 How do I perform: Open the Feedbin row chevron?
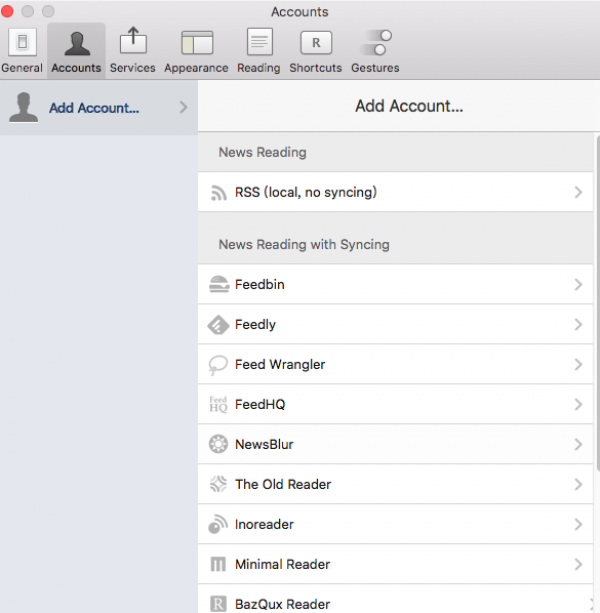(579, 284)
